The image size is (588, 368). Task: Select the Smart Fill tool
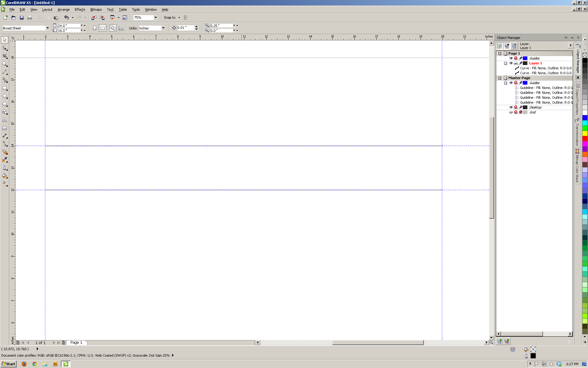5,80
